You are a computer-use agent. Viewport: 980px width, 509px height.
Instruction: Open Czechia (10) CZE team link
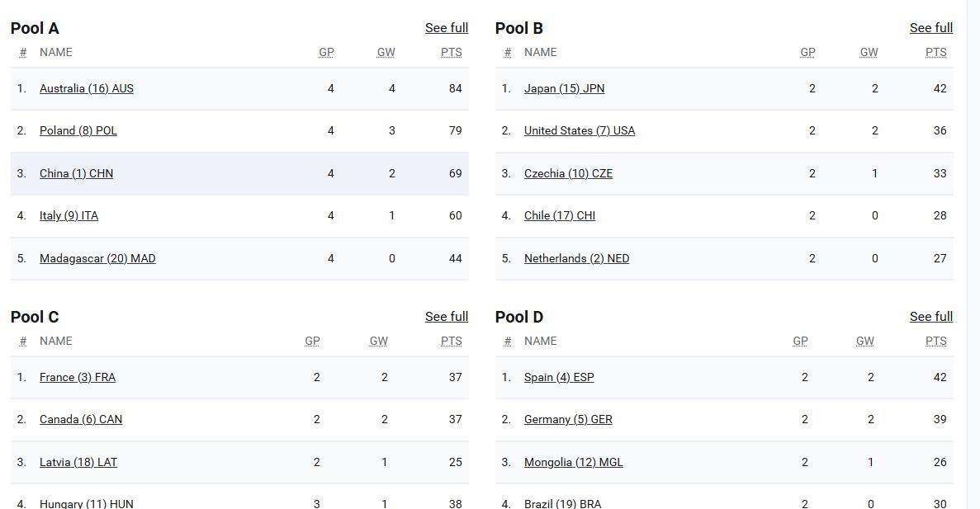coord(568,173)
